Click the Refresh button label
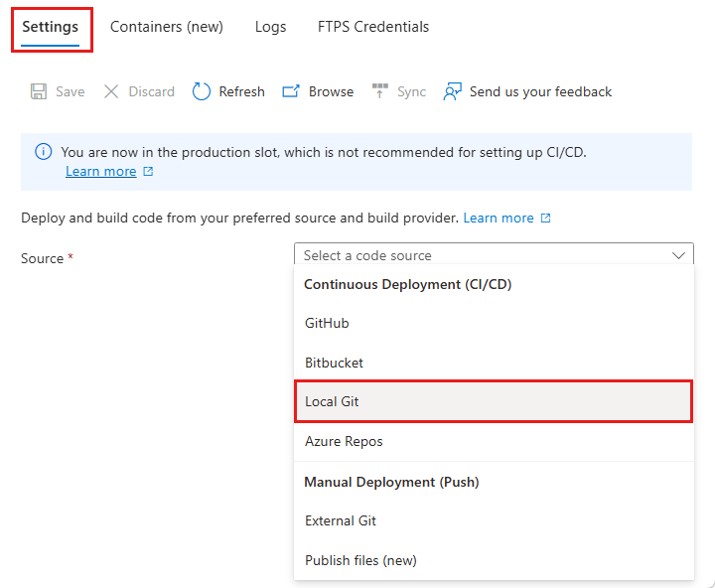 [241, 91]
